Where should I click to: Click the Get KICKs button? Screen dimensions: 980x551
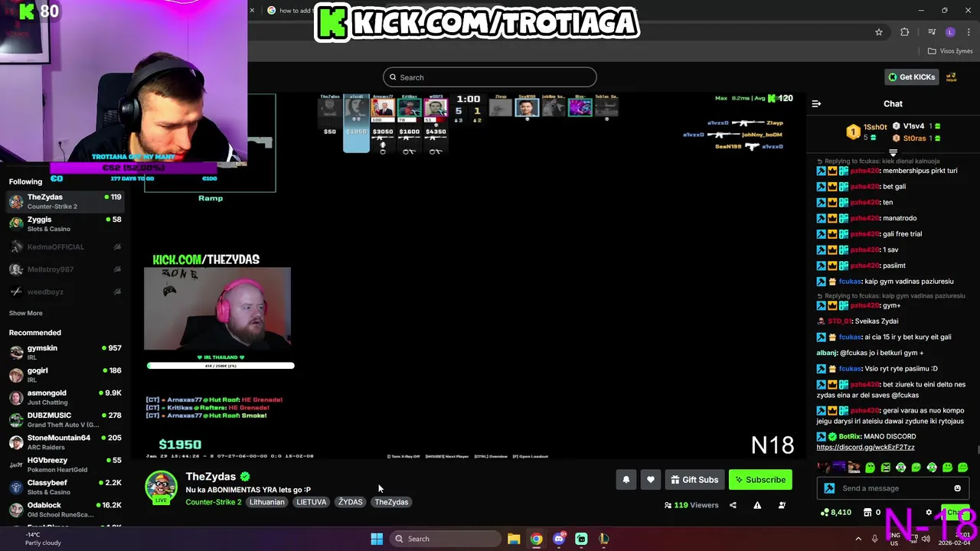912,77
